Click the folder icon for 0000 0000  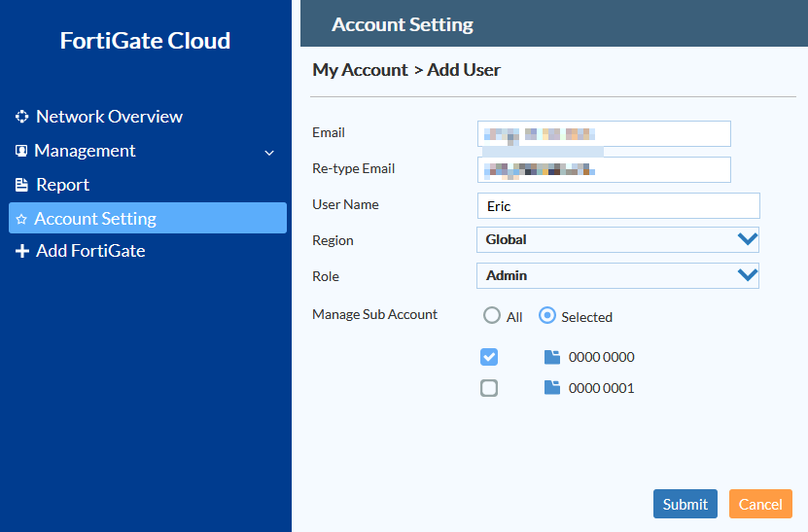(552, 357)
